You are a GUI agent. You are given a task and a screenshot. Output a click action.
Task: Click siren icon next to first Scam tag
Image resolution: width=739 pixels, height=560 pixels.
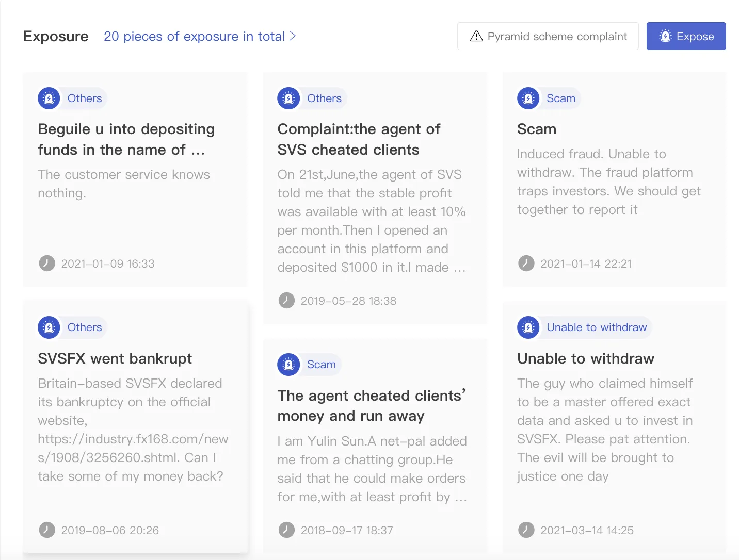coord(528,98)
